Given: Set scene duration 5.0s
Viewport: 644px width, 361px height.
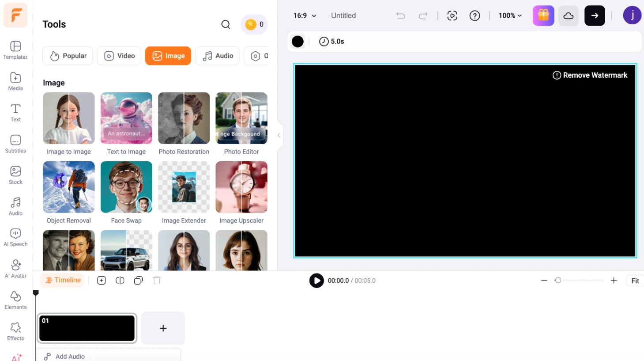Looking at the screenshot, I should coord(331,42).
